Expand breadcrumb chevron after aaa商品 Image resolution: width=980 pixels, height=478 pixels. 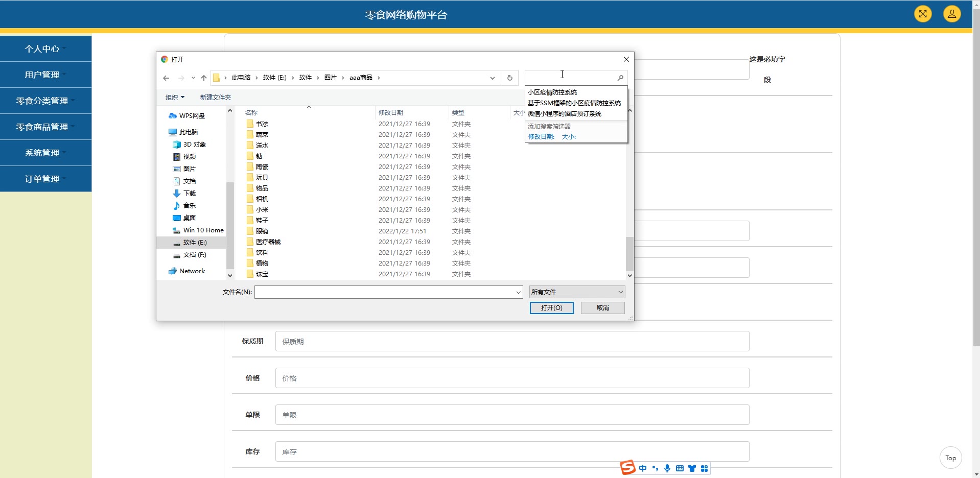(x=379, y=78)
